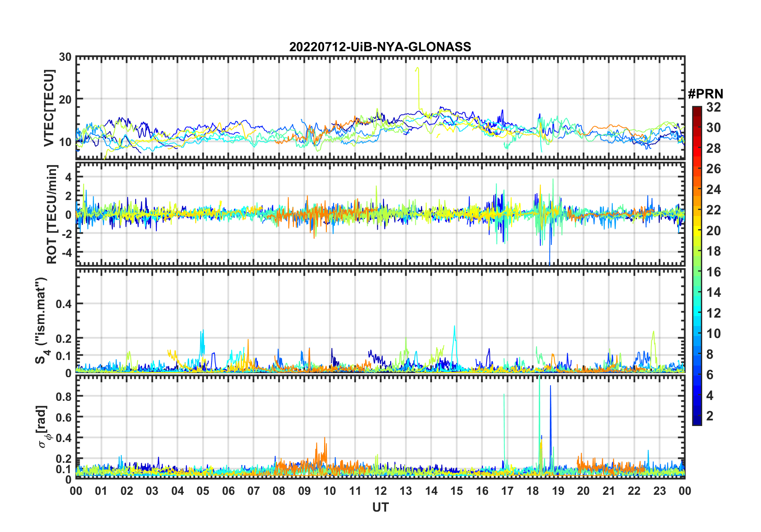Click x-axis tick label 01
The image size is (761, 532).
coord(101,491)
